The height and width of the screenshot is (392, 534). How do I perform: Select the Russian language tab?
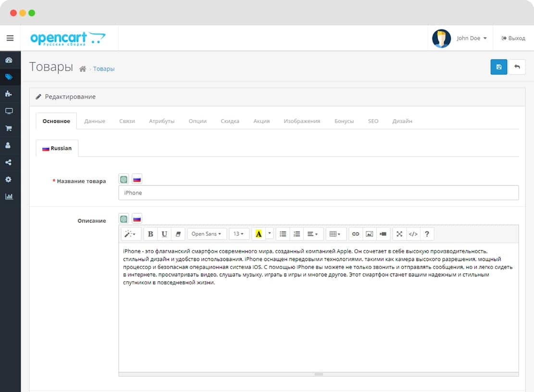point(57,148)
